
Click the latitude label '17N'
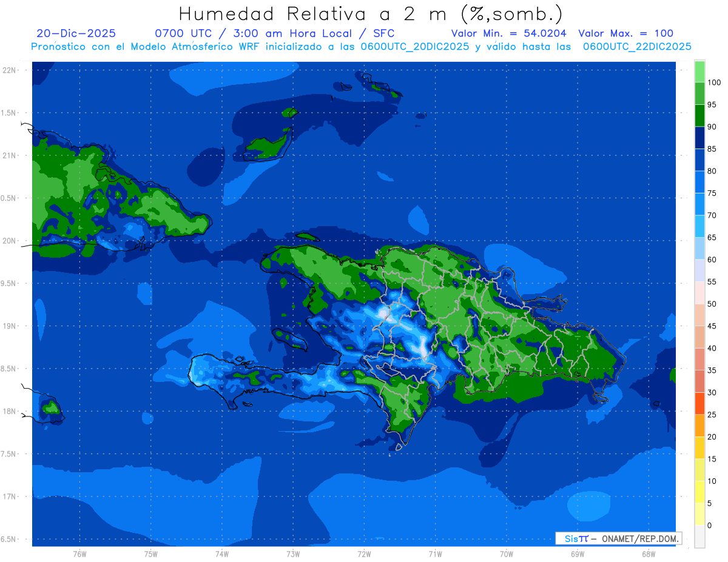[9, 497]
